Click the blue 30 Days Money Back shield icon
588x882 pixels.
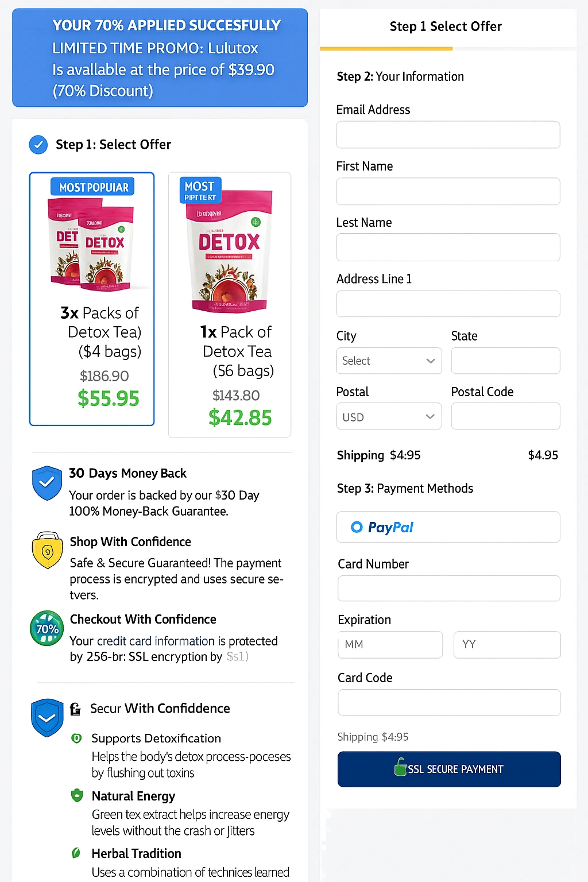click(47, 483)
